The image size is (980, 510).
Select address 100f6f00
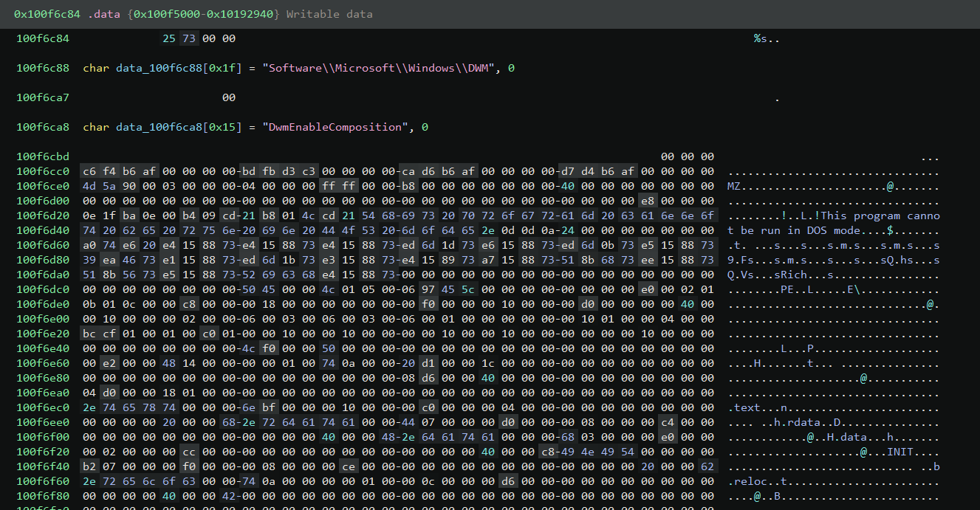tap(43, 437)
